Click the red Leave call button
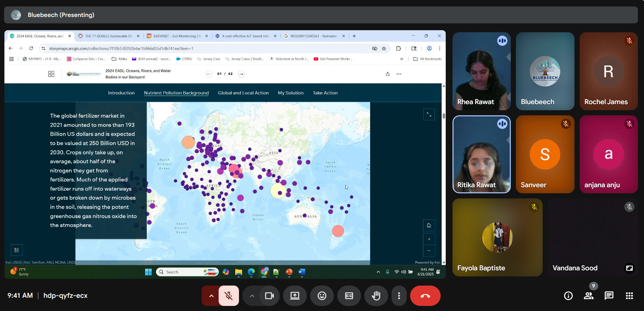 [x=425, y=296]
